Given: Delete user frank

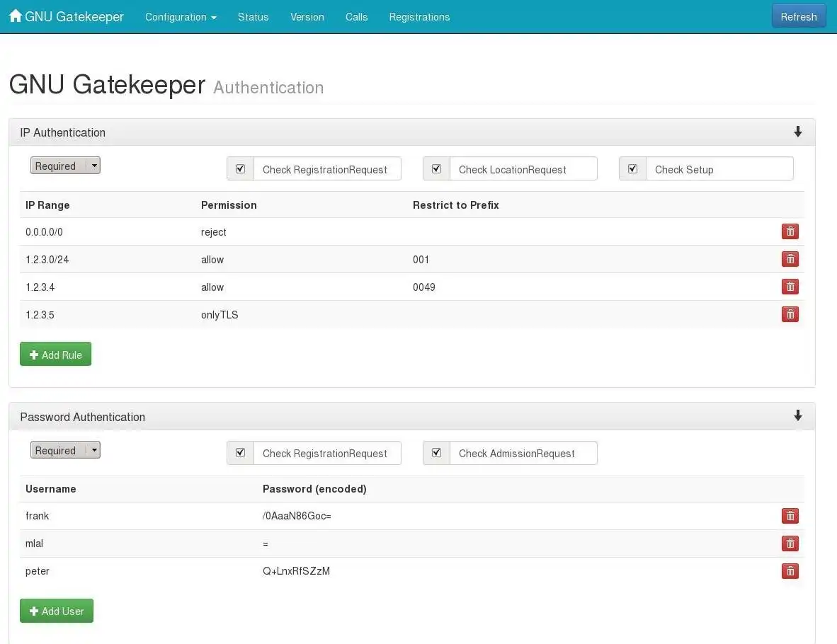Looking at the screenshot, I should coord(790,516).
